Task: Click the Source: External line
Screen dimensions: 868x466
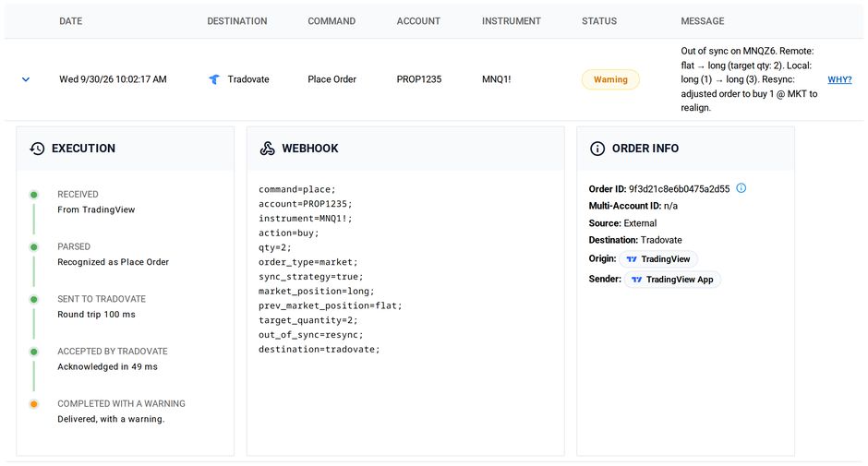Action: (622, 223)
